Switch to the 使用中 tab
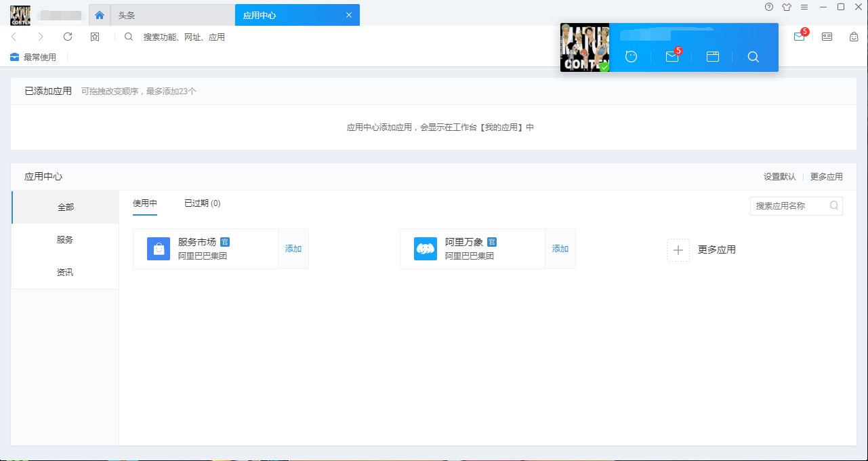The height and width of the screenshot is (461, 868). (x=145, y=203)
